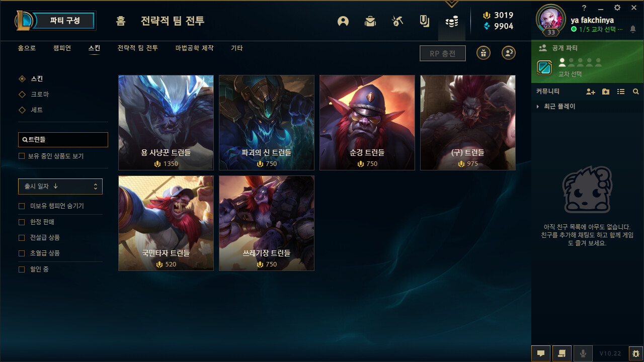Image resolution: width=644 pixels, height=362 pixels.
Task: Click the bug report icon
Action: click(635, 353)
